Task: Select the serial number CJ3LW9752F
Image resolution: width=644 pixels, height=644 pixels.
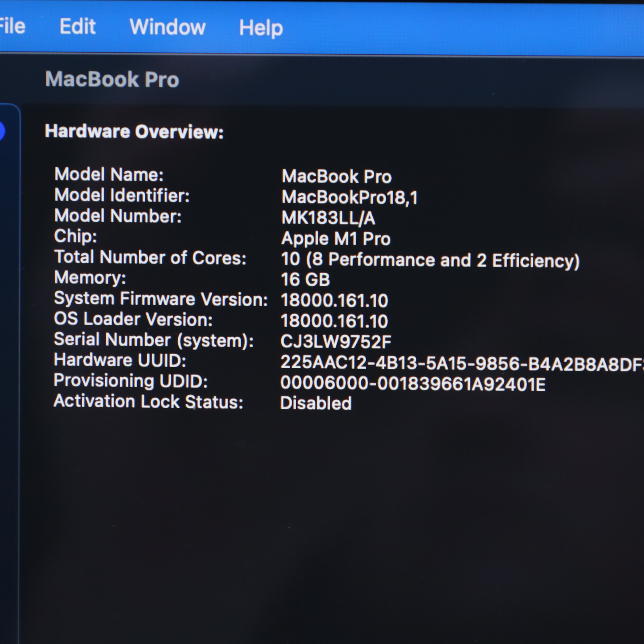Action: [336, 342]
